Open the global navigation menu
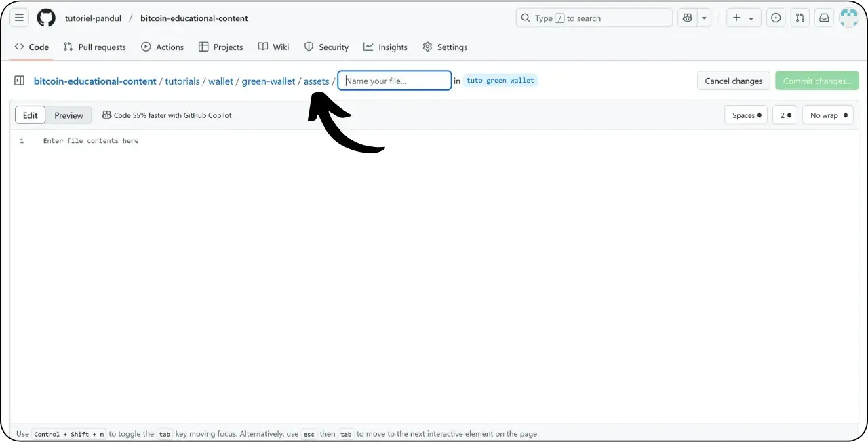Viewport: 868px width, 442px height. (19, 18)
